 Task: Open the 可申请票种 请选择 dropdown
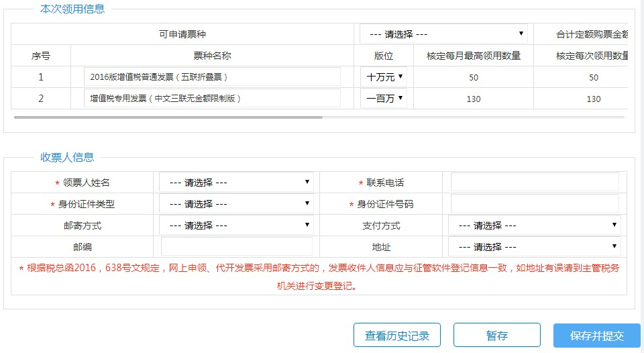pyautogui.click(x=443, y=34)
